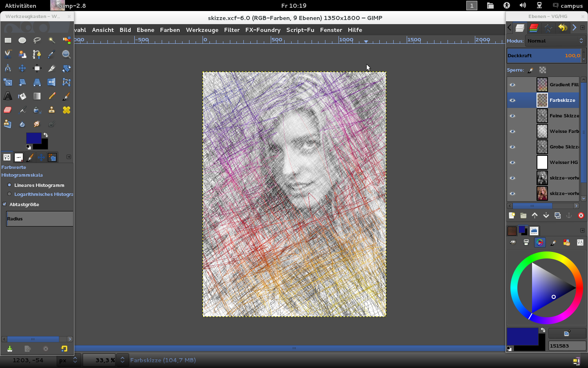This screenshot has width=588, height=368.
Task: Select the Heal tool bandage icon
Action: (66, 110)
